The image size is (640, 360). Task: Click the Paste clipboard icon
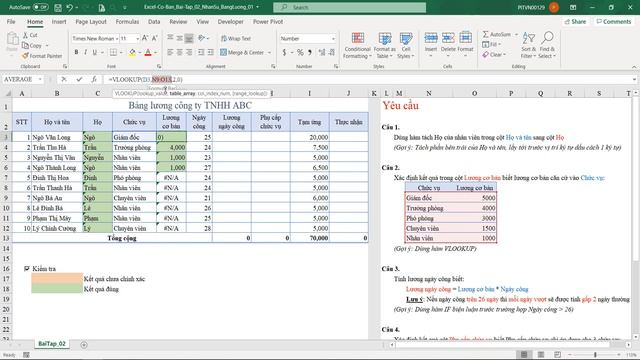[12, 40]
